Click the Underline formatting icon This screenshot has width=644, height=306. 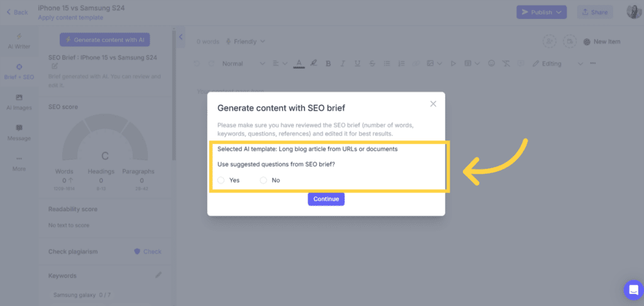[x=357, y=64]
